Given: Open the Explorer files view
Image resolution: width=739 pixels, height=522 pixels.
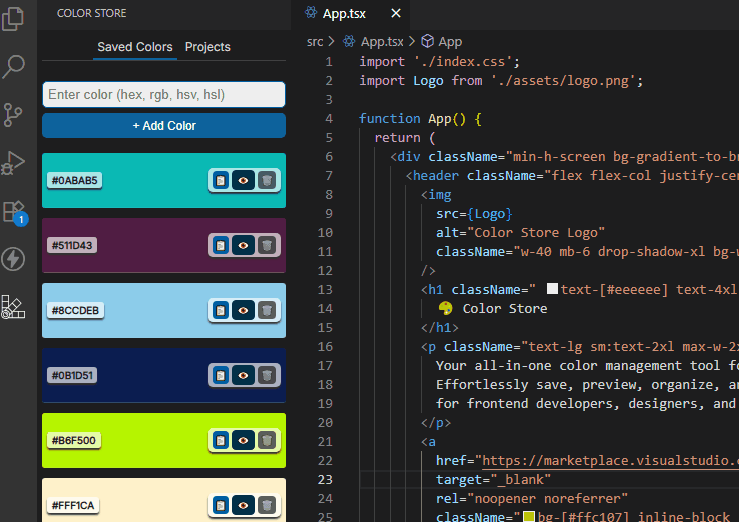Looking at the screenshot, I should click(x=13, y=19).
